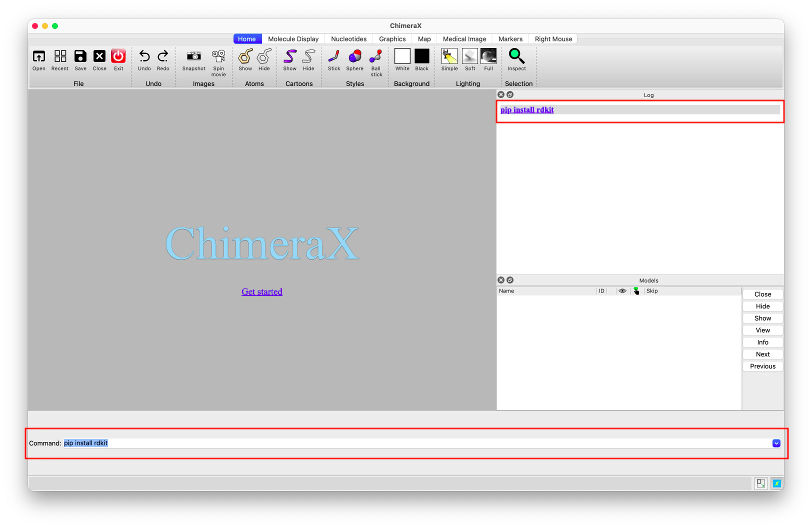The width and height of the screenshot is (812, 528).
Task: Click the Inspect magnifier icon
Action: pyautogui.click(x=516, y=56)
